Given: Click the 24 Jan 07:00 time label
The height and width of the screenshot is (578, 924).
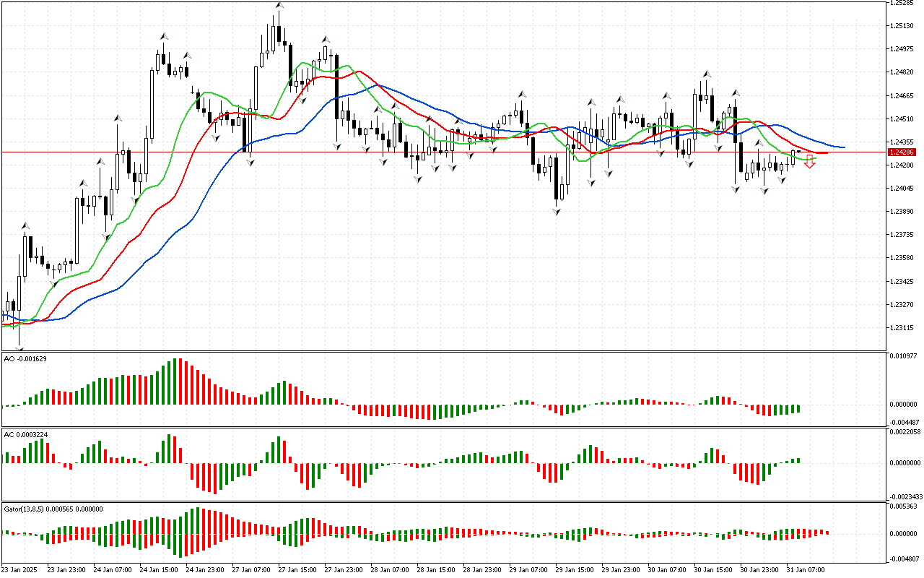Looking at the screenshot, I should click(x=113, y=570).
